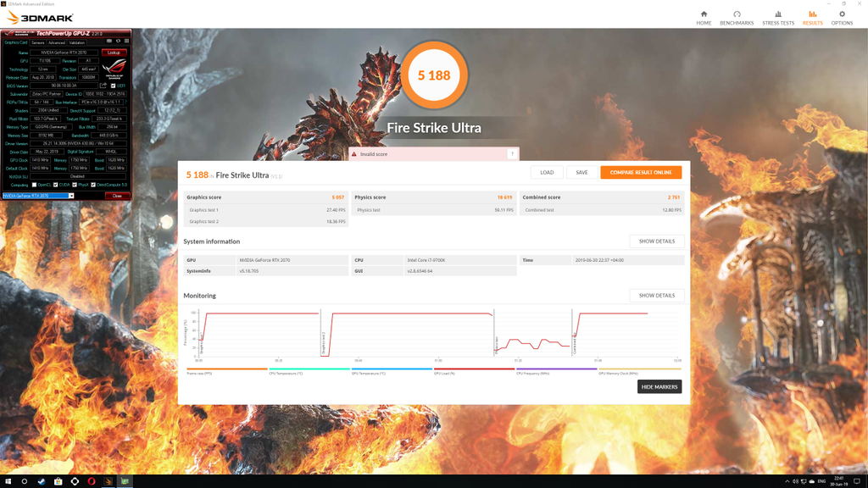The height and width of the screenshot is (488, 868).
Task: Toggle UEFI checkbox in GPU-Z
Action: click(113, 86)
